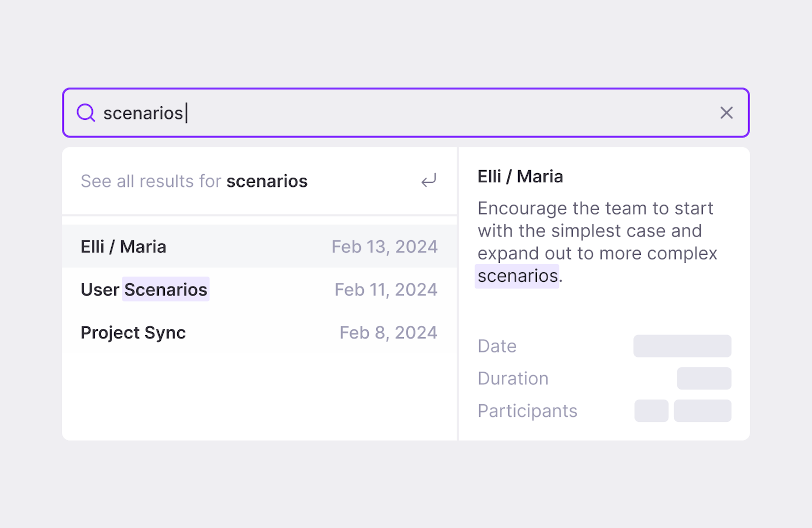Click the purple search magnifier icon
Viewport: 812px width, 528px height.
pos(86,113)
